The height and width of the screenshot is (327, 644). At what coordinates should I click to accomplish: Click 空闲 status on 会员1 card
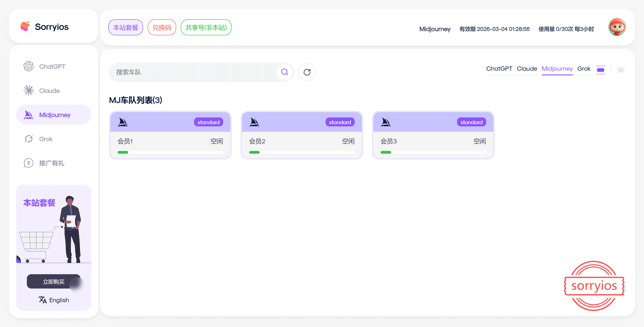pos(216,141)
